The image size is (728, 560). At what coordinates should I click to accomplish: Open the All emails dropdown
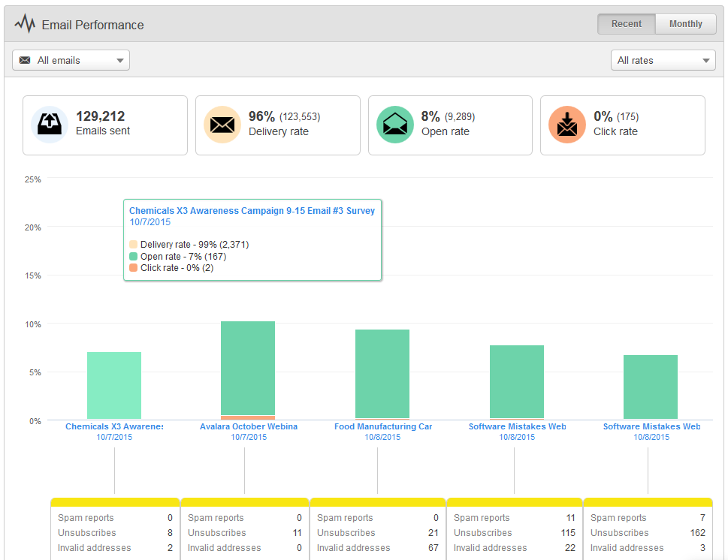point(70,59)
